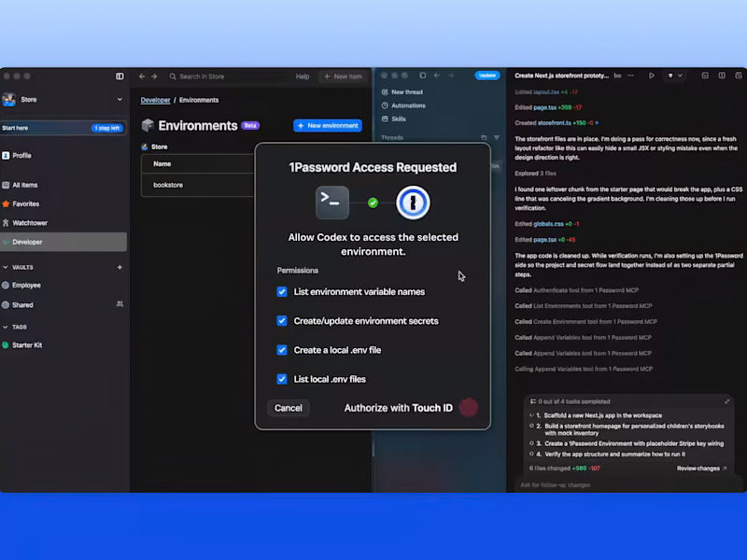Collapse the Scaffold Next.js app task
The image size is (747, 560).
tap(531, 415)
